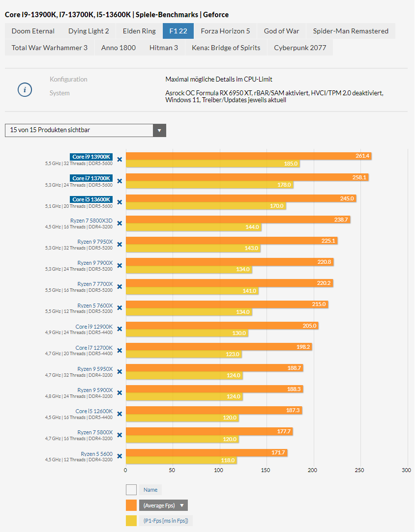Viewport: 416px width, 532px height.
Task: Click the P1-Fps [ms in Fps] label
Action: [166, 521]
